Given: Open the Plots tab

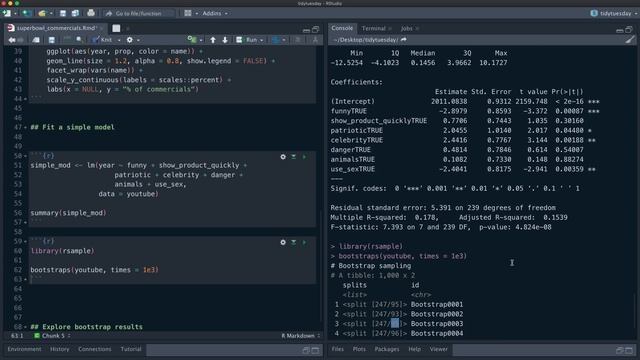Looking at the screenshot, I should tap(359, 349).
